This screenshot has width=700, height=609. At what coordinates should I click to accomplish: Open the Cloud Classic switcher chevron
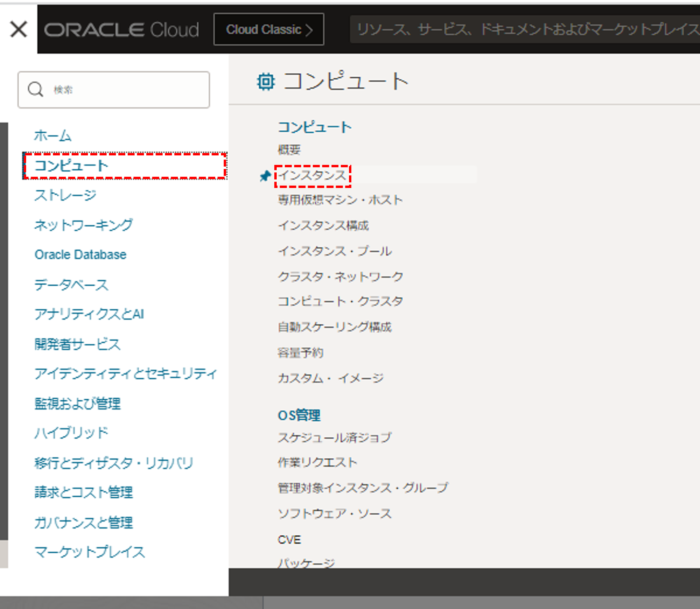click(310, 30)
